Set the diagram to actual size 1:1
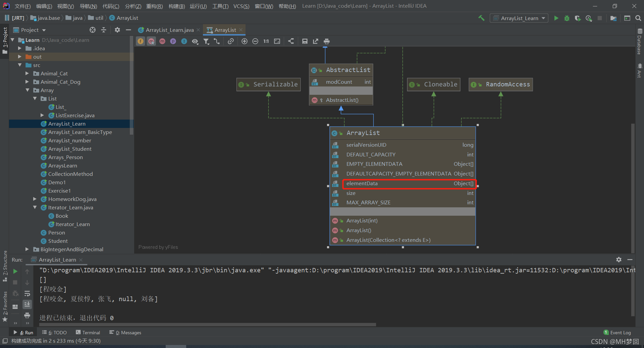The image size is (644, 348). pyautogui.click(x=266, y=41)
